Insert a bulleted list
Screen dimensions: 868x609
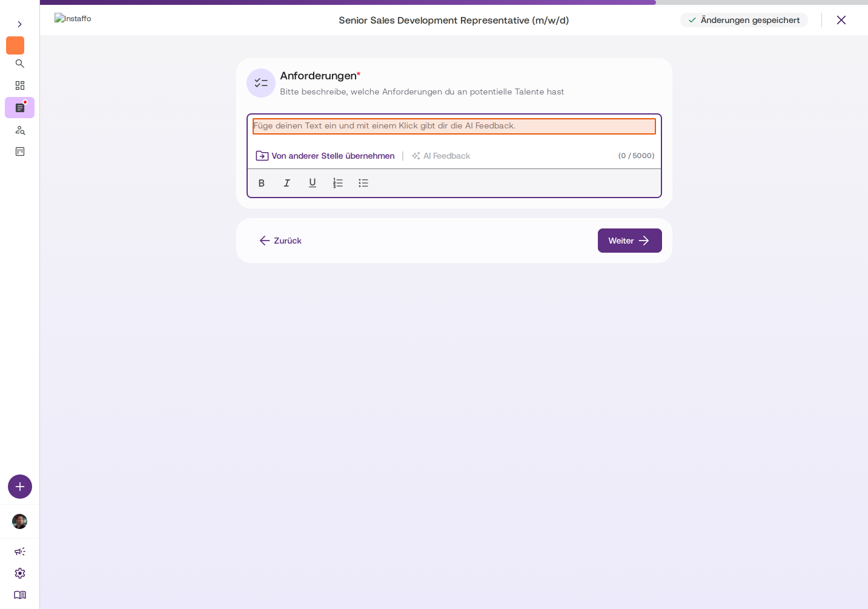click(363, 183)
